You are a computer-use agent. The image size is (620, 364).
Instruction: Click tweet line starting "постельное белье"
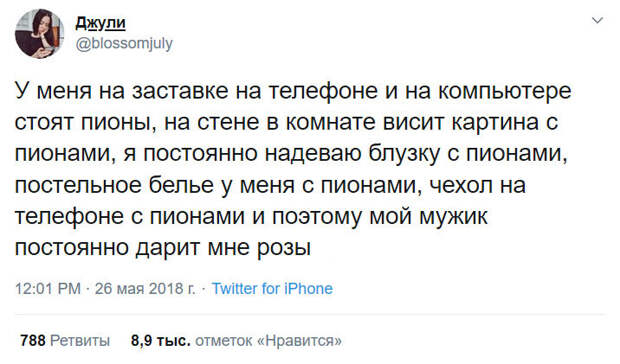[x=270, y=185]
